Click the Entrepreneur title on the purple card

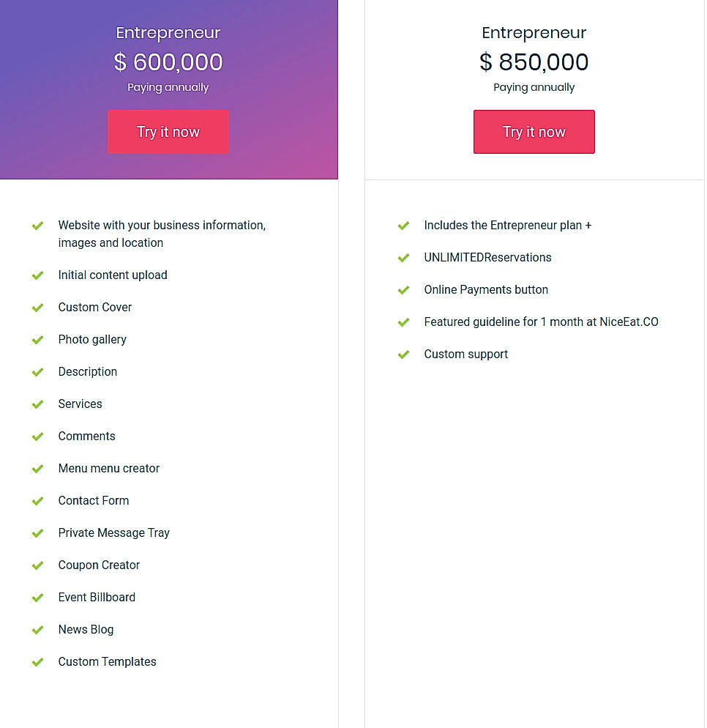[x=168, y=33]
